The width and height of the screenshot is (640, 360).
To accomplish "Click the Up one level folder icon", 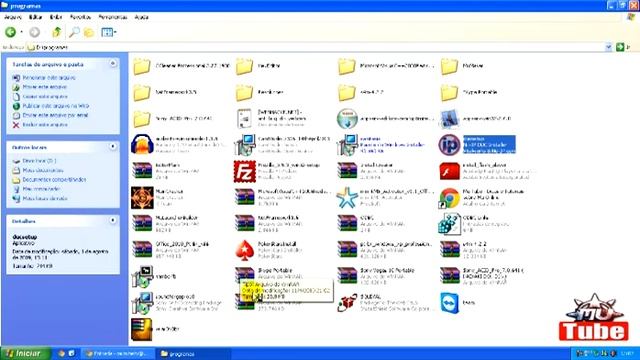I will tap(56, 32).
